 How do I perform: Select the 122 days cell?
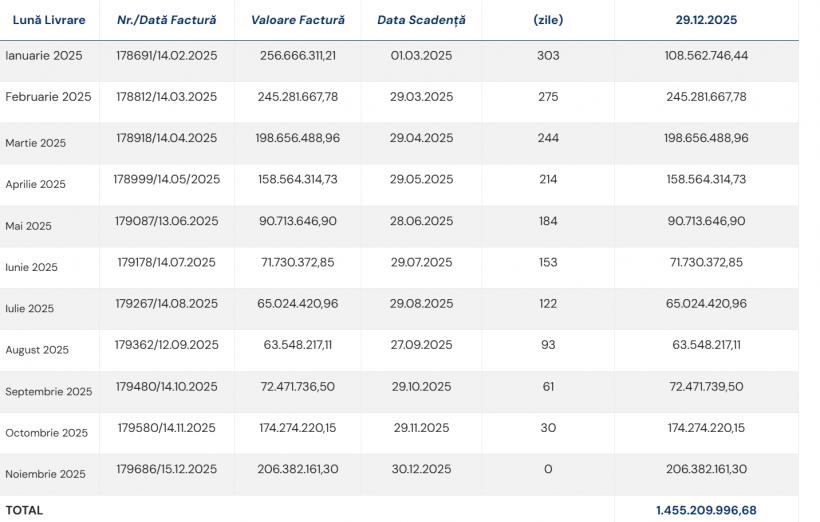point(548,303)
